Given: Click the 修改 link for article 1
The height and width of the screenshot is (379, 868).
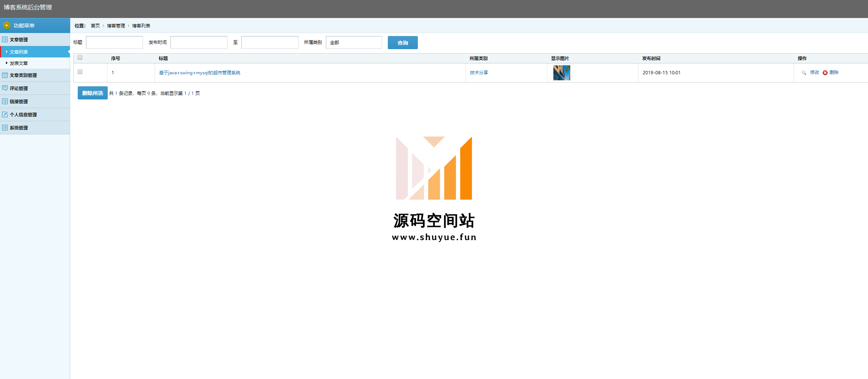Looking at the screenshot, I should 815,72.
